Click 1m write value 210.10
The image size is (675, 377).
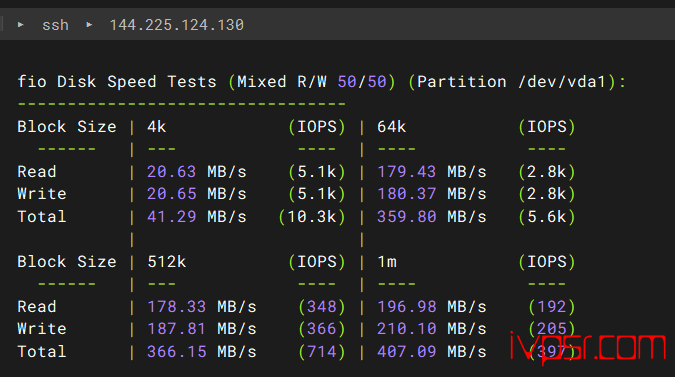pyautogui.click(x=406, y=329)
